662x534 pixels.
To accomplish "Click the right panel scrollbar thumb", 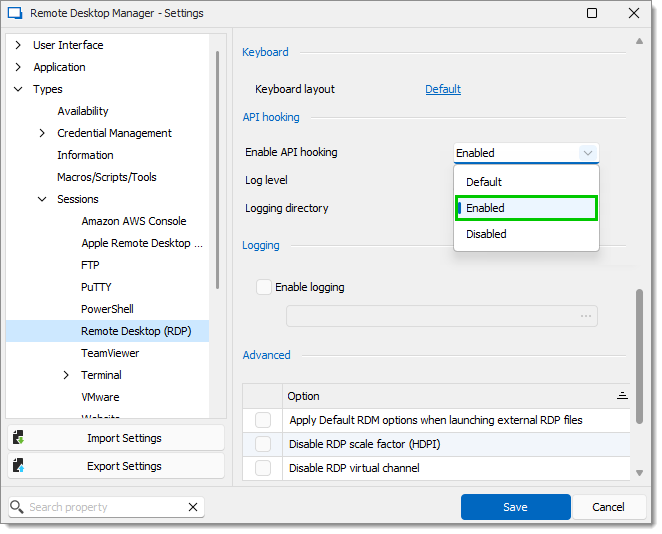I will tap(639, 356).
